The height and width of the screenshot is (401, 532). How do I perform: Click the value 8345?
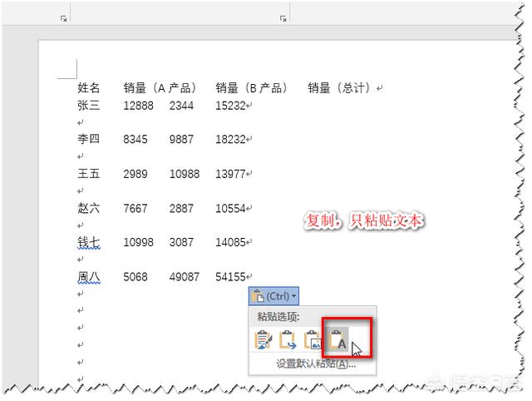pyautogui.click(x=135, y=139)
